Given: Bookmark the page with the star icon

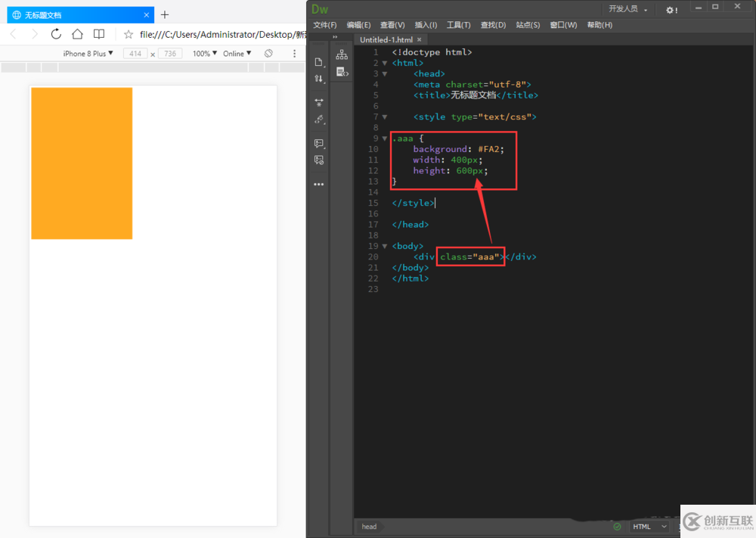Looking at the screenshot, I should 129,34.
